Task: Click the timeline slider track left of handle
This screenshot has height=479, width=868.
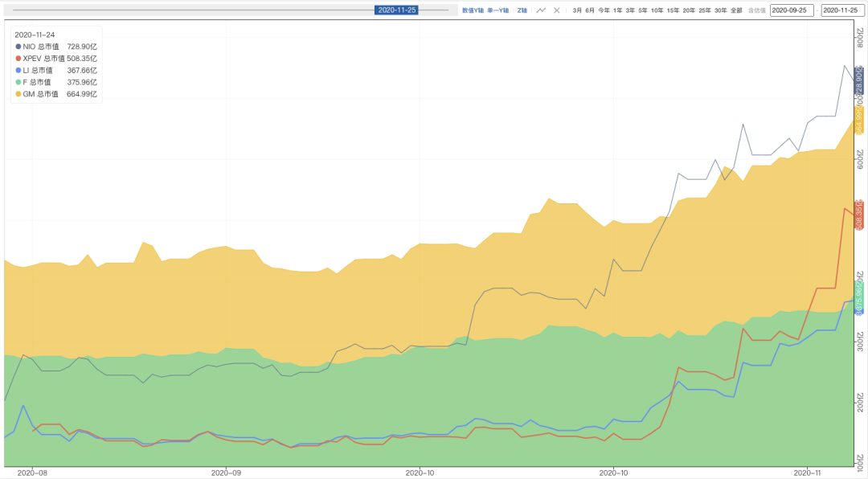Action: click(x=193, y=10)
